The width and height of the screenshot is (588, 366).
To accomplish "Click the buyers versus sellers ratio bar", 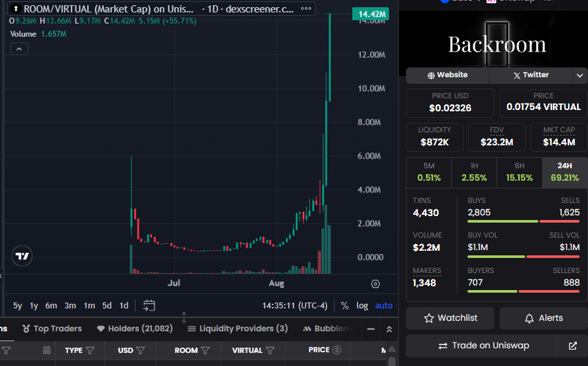I will click(x=523, y=291).
